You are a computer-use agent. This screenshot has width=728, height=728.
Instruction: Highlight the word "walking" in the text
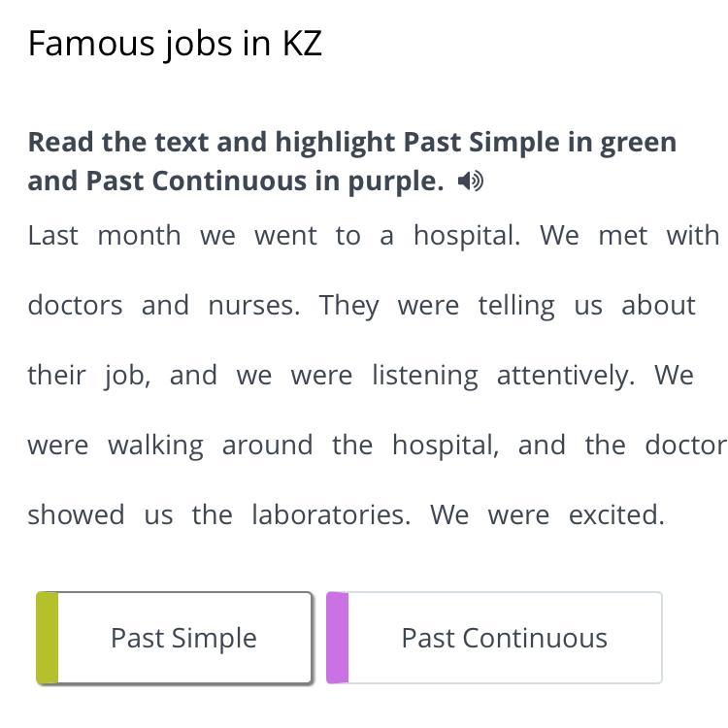pos(155,447)
